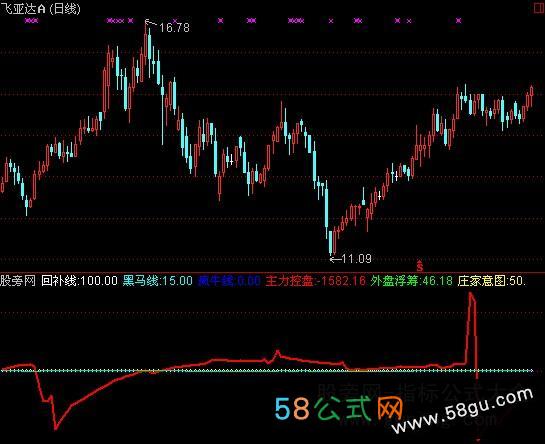545x444 pixels.
Task: Click the 股旁网 indicator name label
Action: (x=18, y=281)
